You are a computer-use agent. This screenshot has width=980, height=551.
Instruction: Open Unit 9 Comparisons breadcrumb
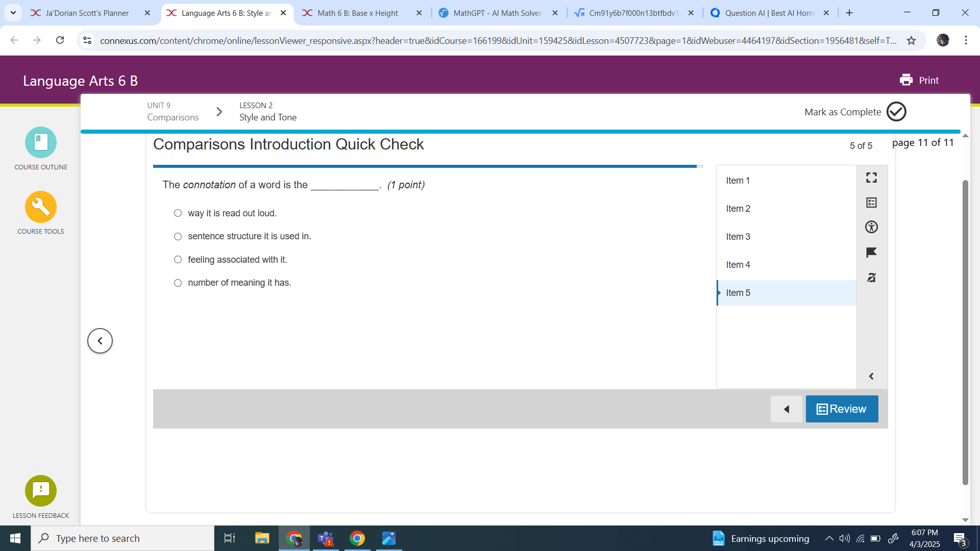tap(173, 112)
